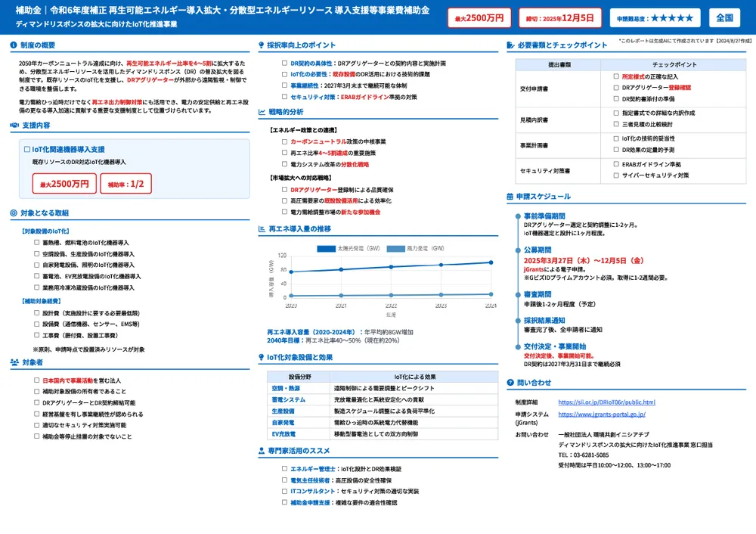Click the セキュリティ対策書 row label
The image size is (756, 534).
545,171
